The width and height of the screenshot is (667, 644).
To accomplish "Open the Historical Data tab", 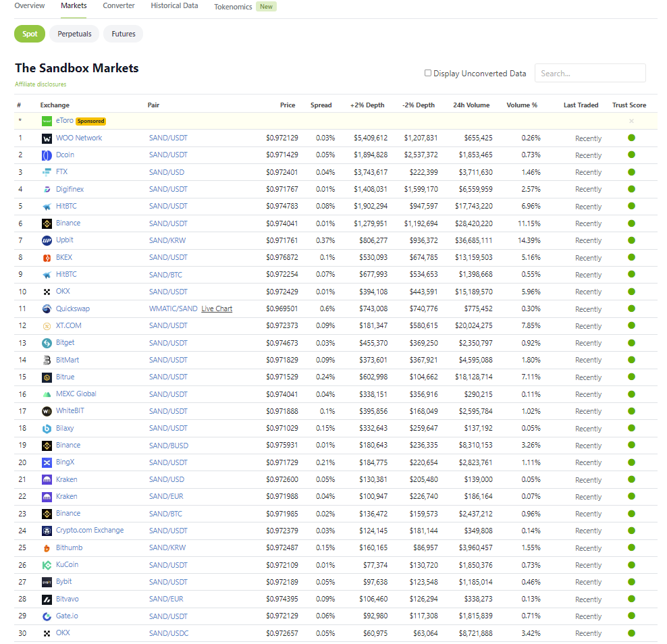I will pyautogui.click(x=174, y=6).
